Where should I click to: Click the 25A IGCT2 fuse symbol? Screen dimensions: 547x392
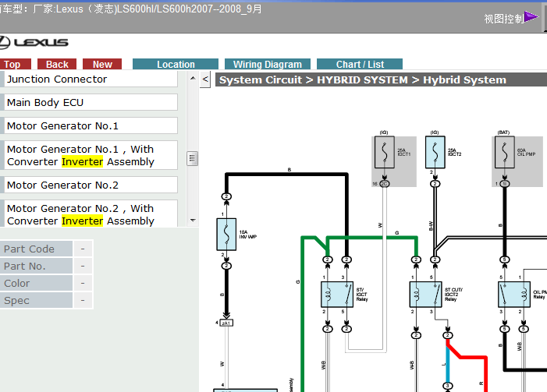click(x=435, y=152)
